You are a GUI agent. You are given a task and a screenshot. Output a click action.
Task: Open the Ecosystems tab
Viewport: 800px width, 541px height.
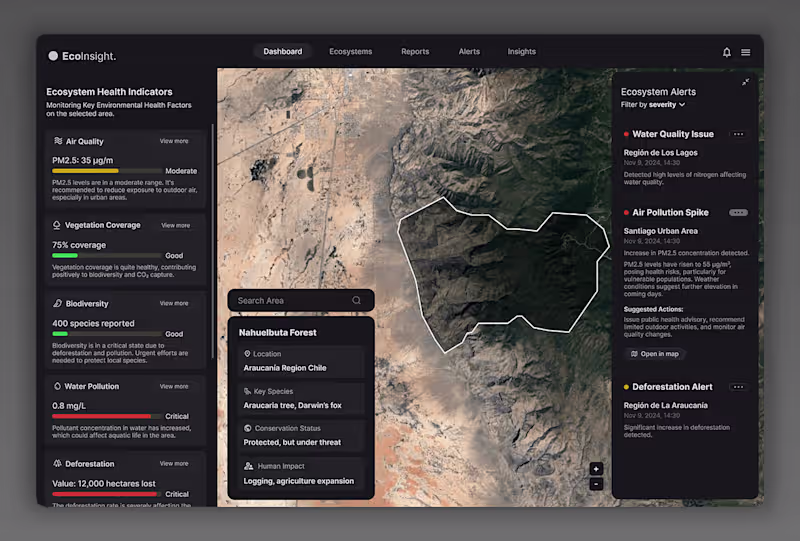pos(351,52)
